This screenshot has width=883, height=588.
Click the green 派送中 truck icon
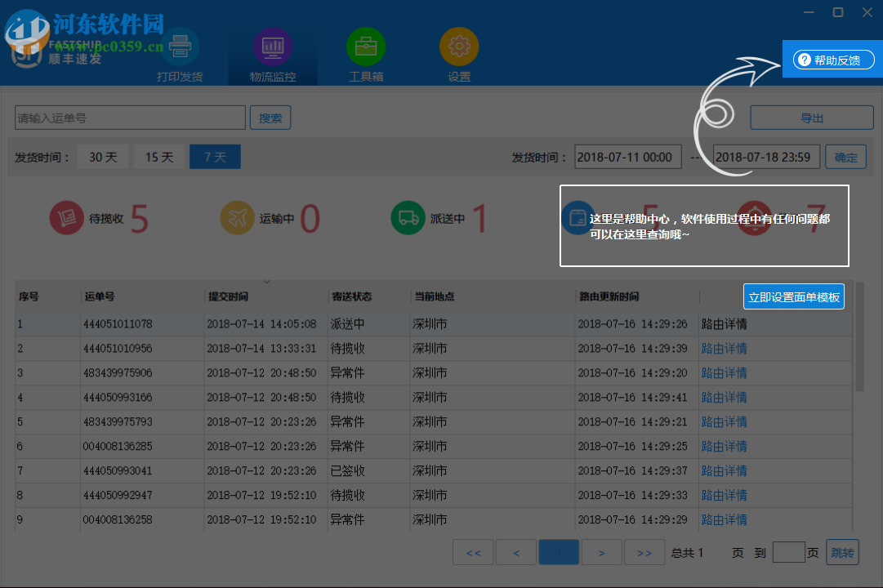point(408,218)
